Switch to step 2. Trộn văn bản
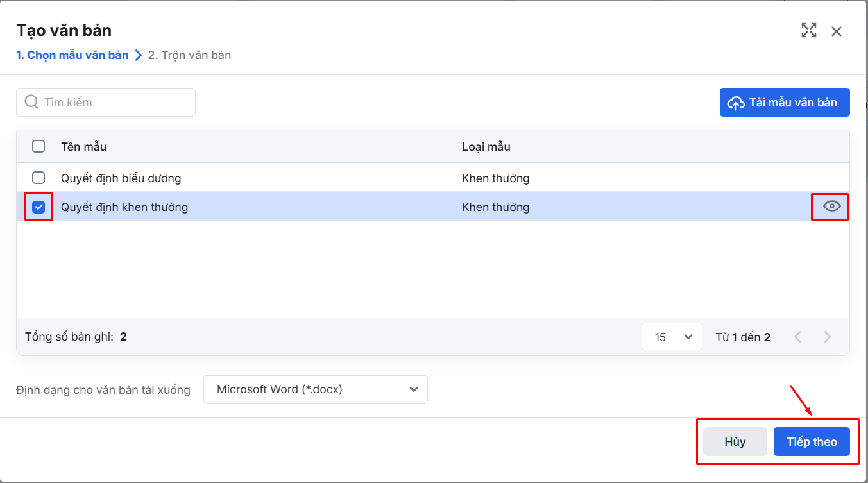 click(189, 55)
